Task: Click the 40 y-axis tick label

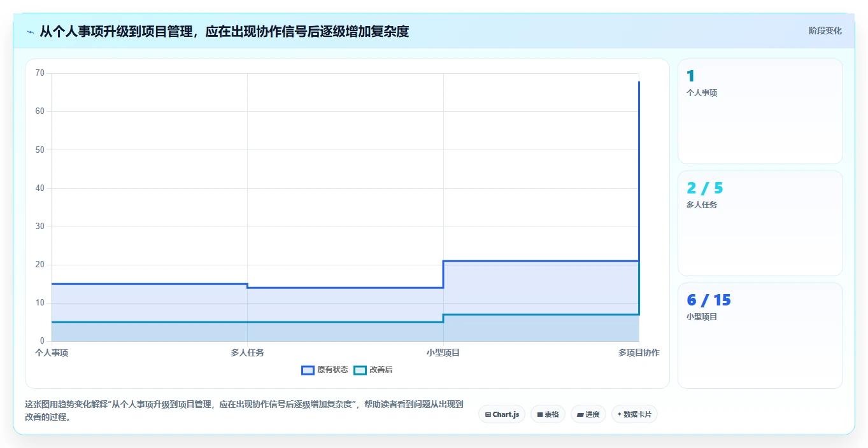Action: (x=40, y=188)
